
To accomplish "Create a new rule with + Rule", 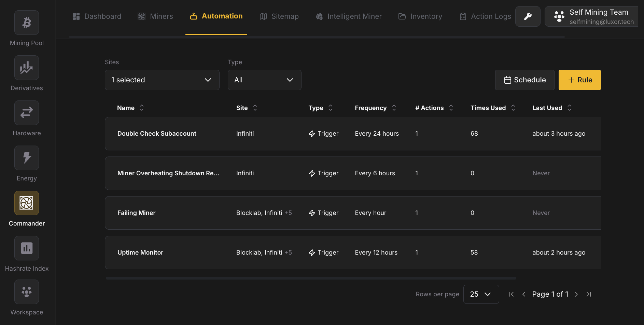I will coord(579,80).
